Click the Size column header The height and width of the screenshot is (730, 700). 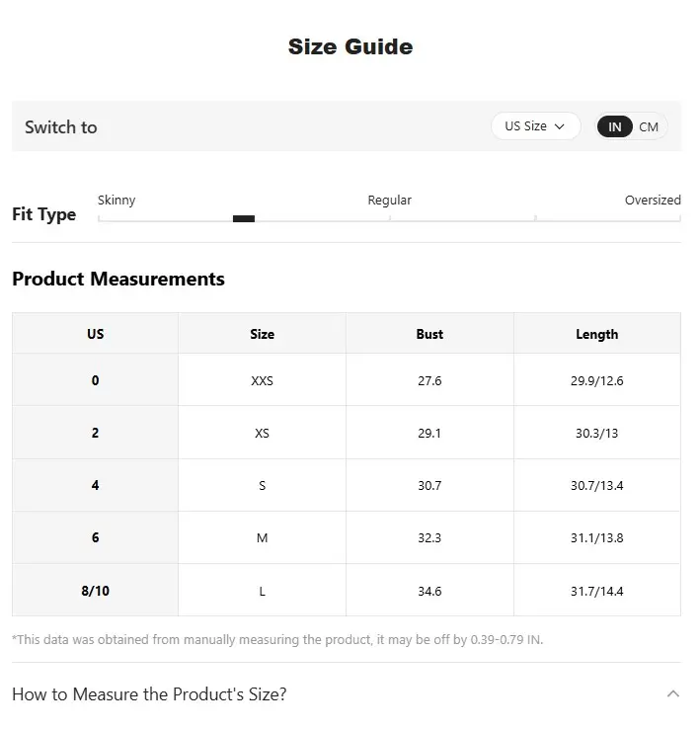click(262, 334)
